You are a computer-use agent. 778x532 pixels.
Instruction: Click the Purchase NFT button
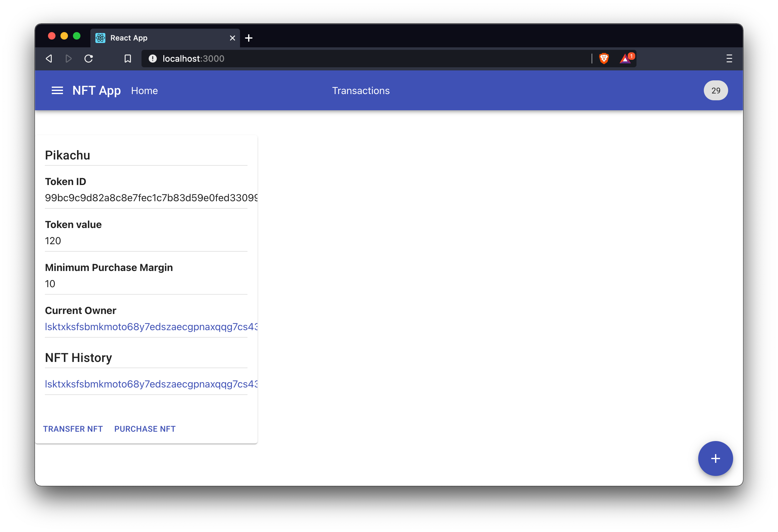[x=145, y=429]
